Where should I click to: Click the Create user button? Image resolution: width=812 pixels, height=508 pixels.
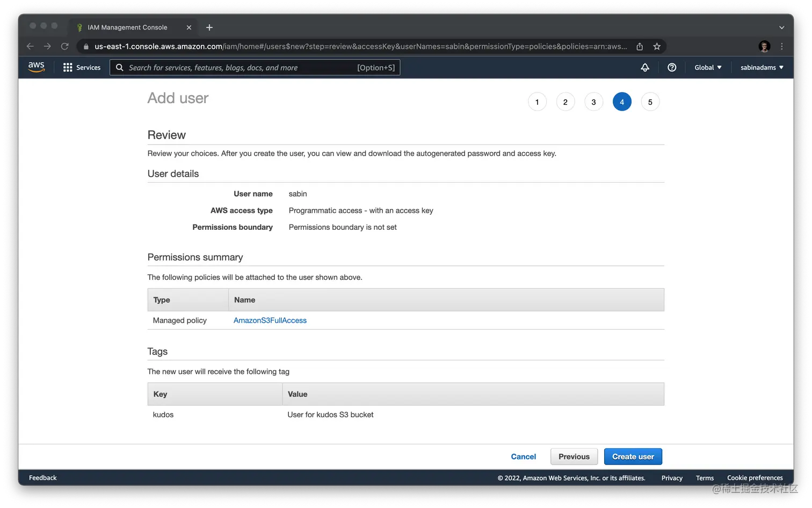click(633, 456)
